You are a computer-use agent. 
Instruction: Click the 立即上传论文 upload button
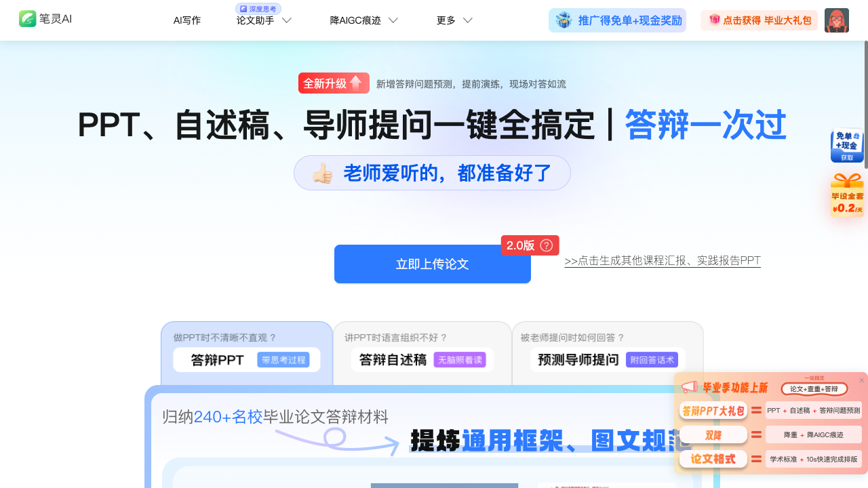432,264
